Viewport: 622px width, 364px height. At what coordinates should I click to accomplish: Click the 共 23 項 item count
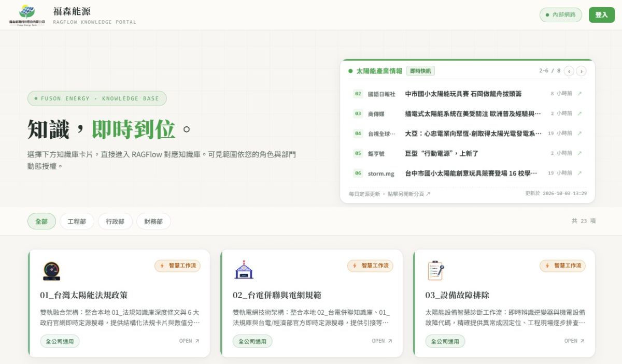tap(584, 221)
